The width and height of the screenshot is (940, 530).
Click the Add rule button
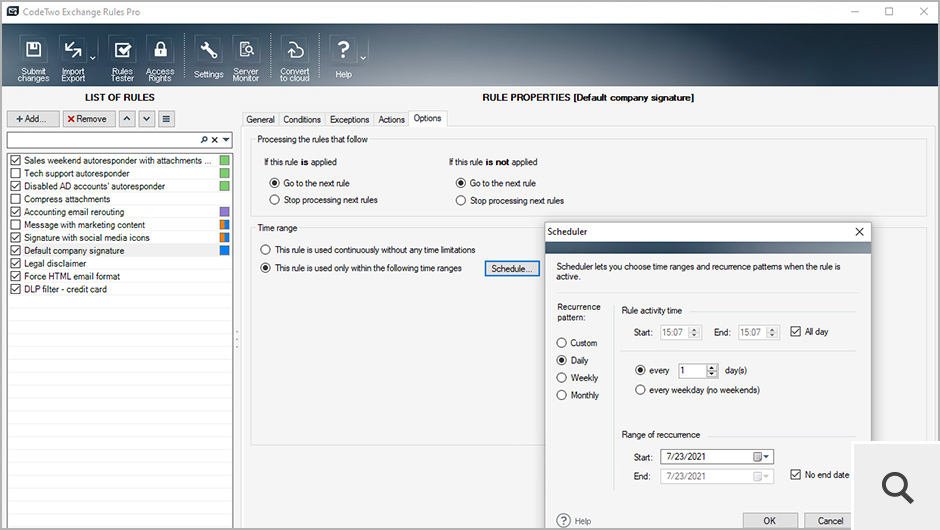pyautogui.click(x=33, y=119)
